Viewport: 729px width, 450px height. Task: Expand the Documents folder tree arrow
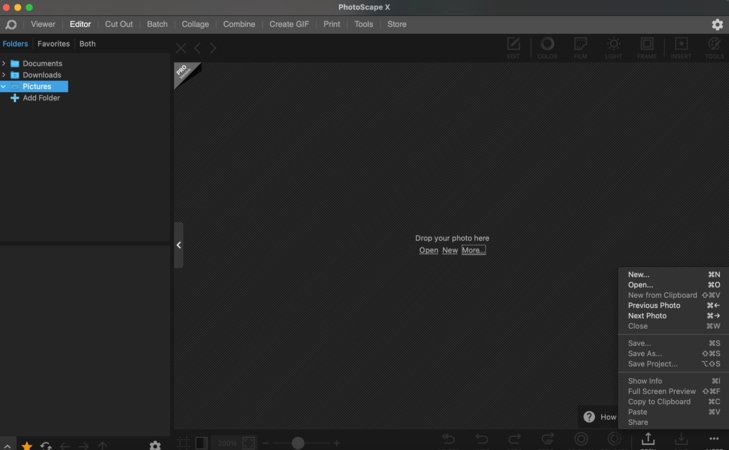(4, 63)
